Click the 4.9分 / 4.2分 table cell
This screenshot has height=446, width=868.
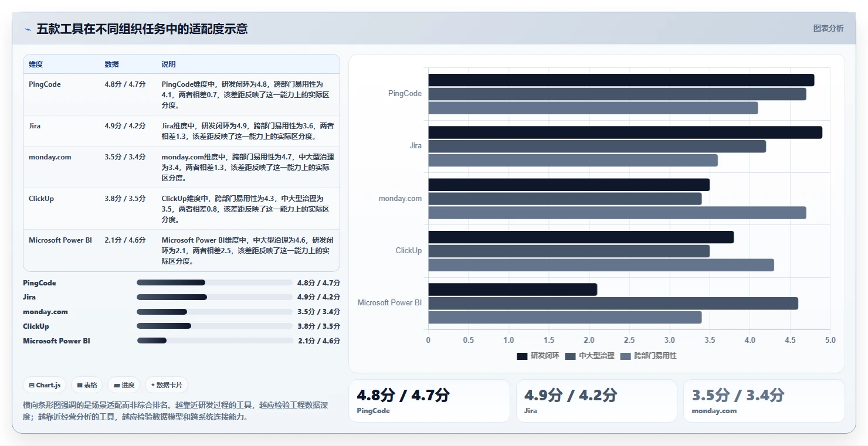coord(125,126)
